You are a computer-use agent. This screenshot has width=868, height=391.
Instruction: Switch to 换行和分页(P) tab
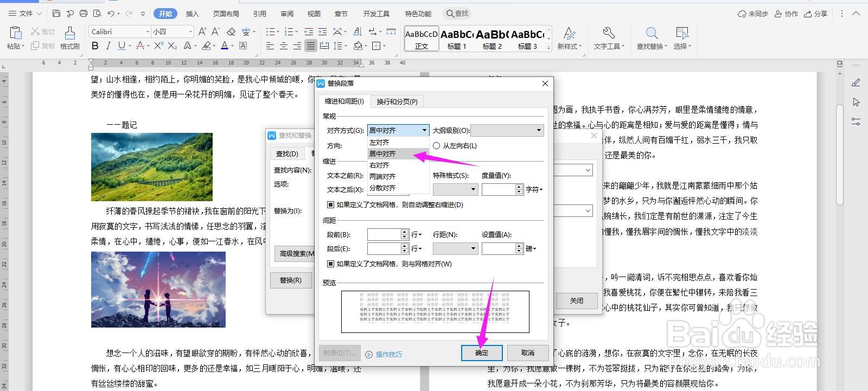[397, 101]
